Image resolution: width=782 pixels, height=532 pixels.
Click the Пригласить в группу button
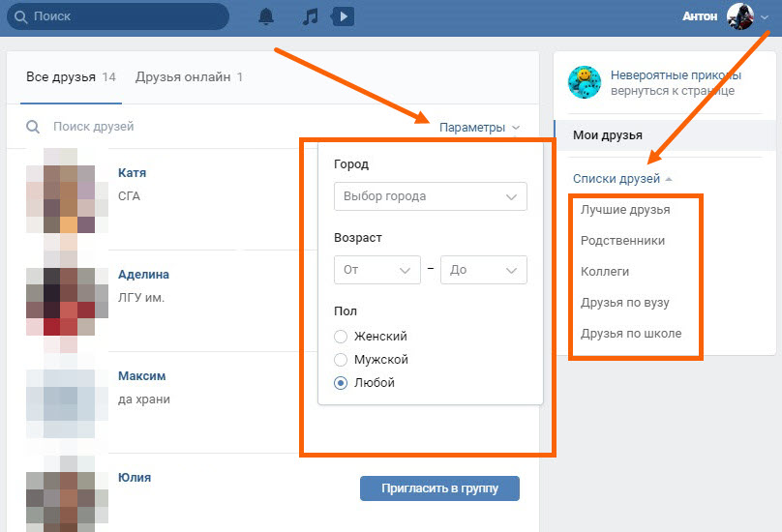pos(439,488)
